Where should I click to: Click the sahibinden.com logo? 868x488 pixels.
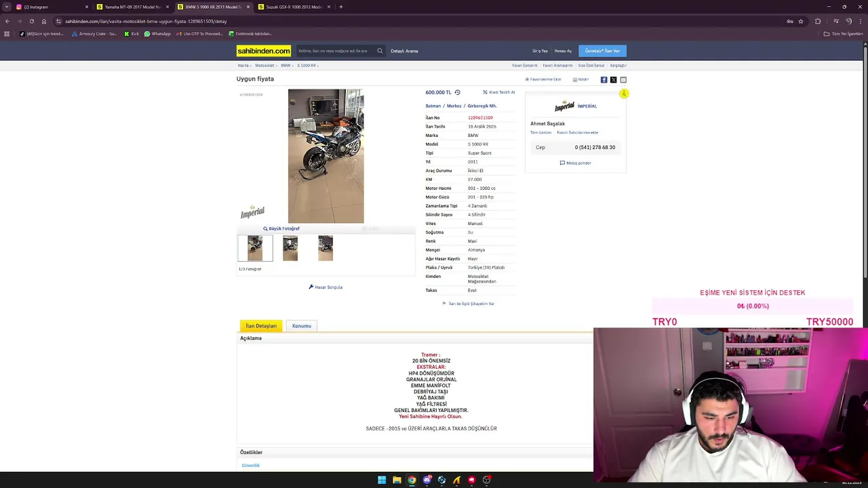pyautogui.click(x=264, y=51)
